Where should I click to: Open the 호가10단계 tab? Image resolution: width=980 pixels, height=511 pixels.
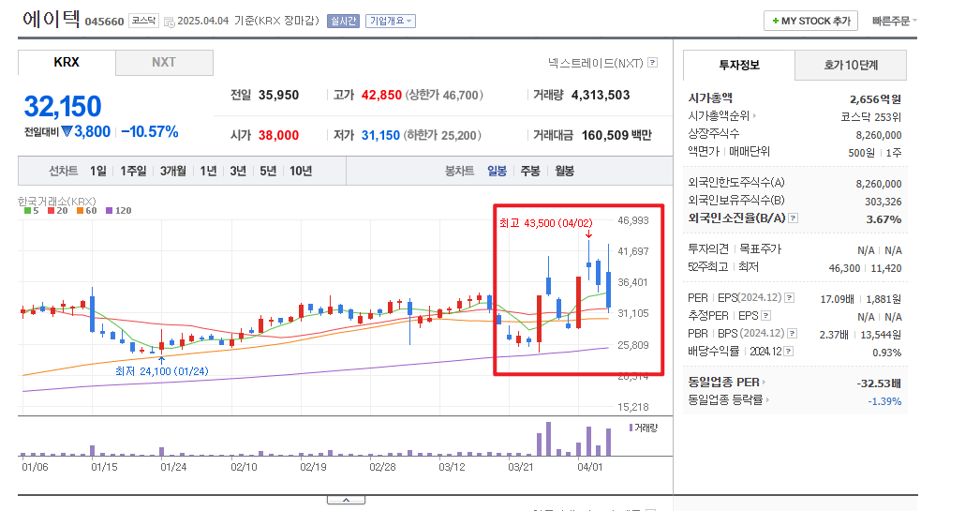pos(851,65)
